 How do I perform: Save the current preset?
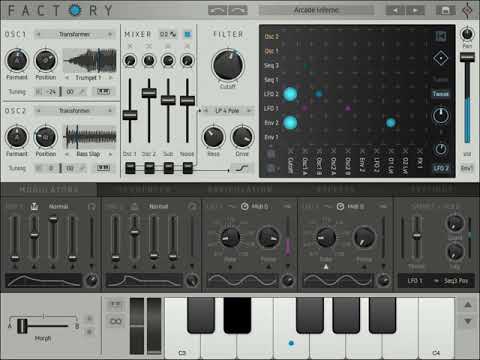[446, 10]
